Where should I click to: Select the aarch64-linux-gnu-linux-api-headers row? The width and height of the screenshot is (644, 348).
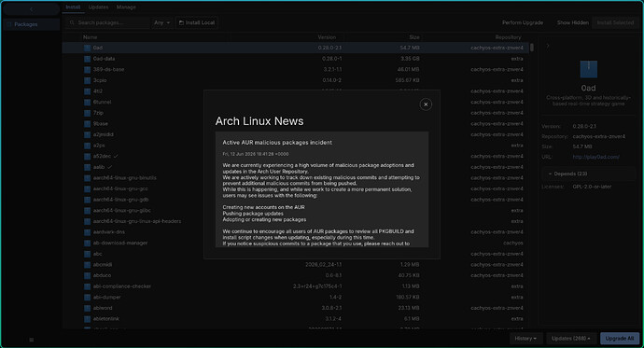coord(295,221)
